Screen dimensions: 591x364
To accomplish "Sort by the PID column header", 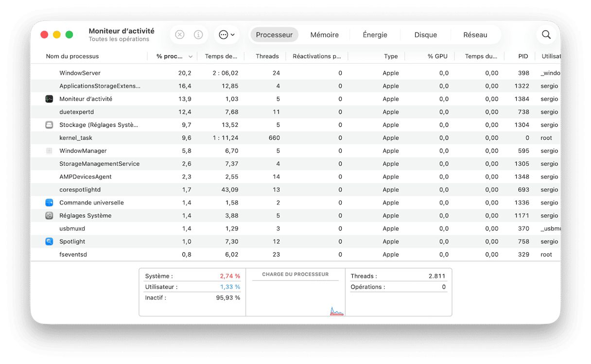I will click(x=522, y=56).
